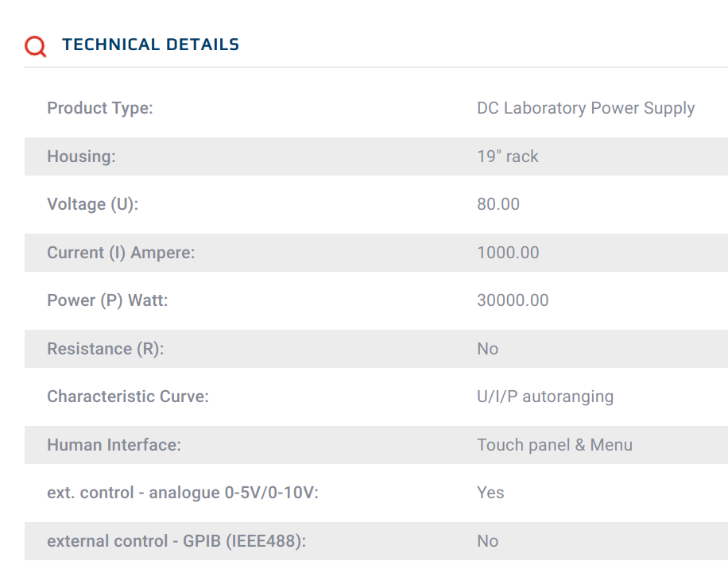Image resolution: width=728 pixels, height=561 pixels.
Task: Click the Technical Details heading
Action: coord(150,44)
